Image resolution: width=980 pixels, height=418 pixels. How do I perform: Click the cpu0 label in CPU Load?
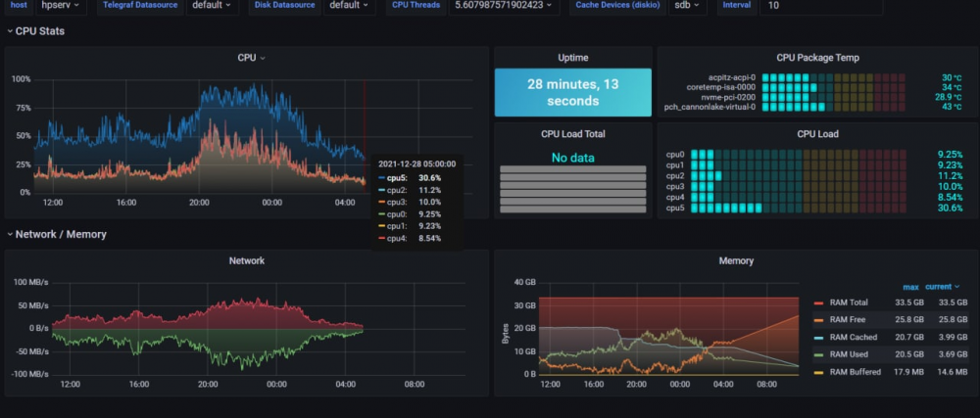tap(675, 154)
